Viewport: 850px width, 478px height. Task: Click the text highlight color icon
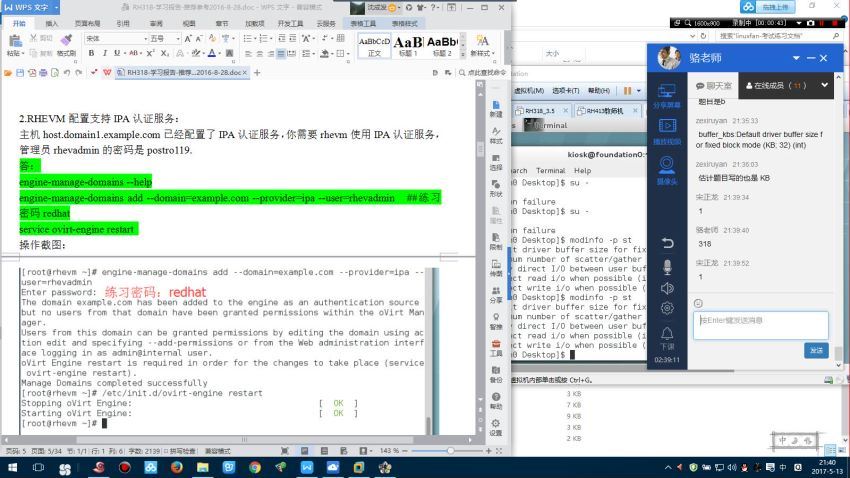[196, 53]
